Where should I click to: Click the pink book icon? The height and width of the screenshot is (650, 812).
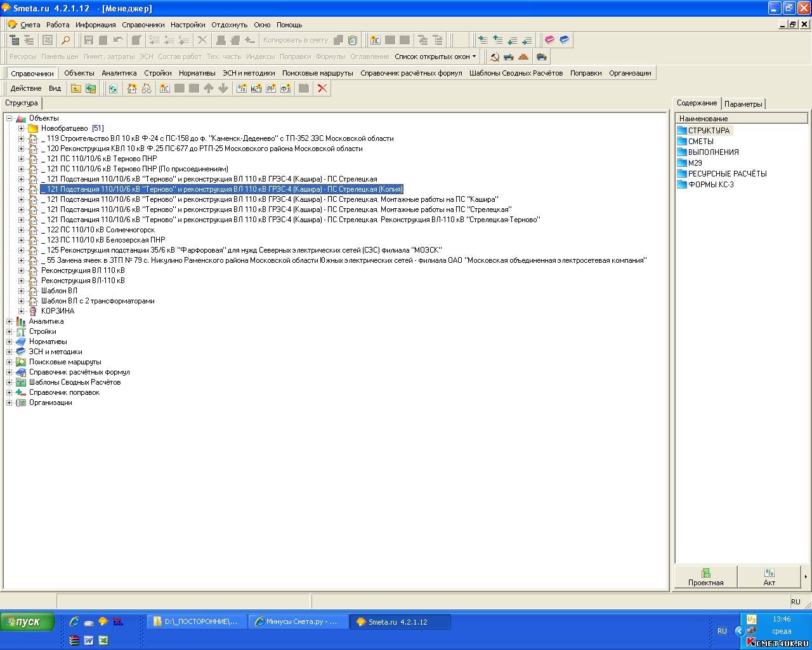[x=549, y=40]
